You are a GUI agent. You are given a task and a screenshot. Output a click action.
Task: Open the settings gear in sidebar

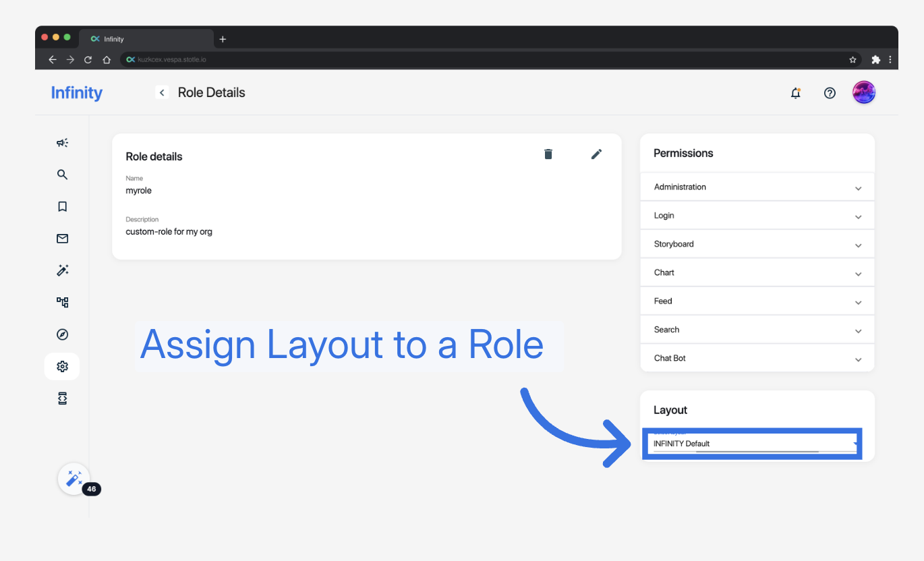(62, 367)
